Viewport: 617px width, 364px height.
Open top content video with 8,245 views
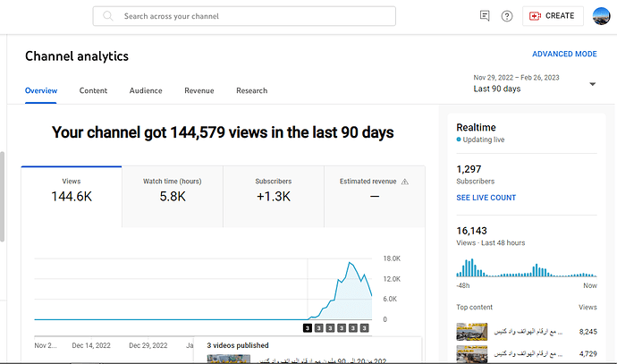coord(527,332)
